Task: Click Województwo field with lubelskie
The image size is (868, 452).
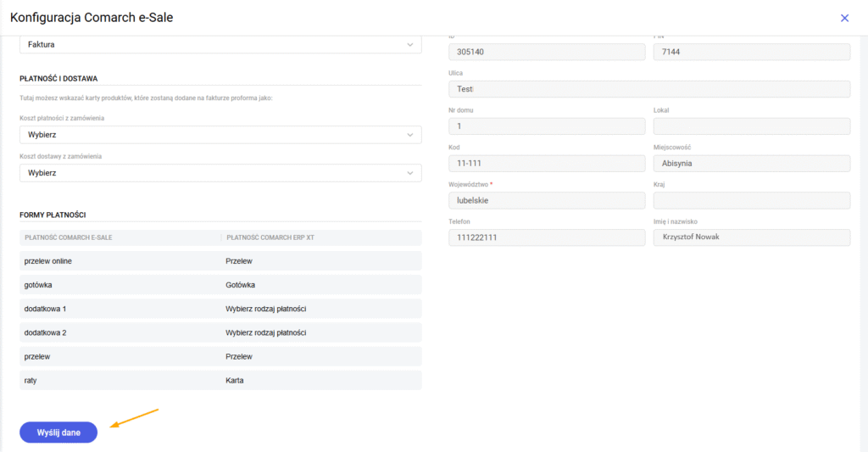Action: point(547,200)
